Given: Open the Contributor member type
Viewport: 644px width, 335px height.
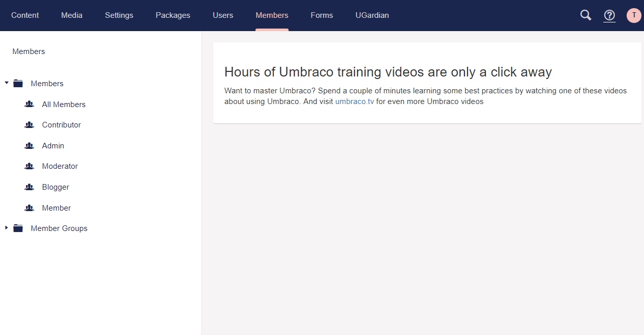Looking at the screenshot, I should pyautogui.click(x=62, y=125).
